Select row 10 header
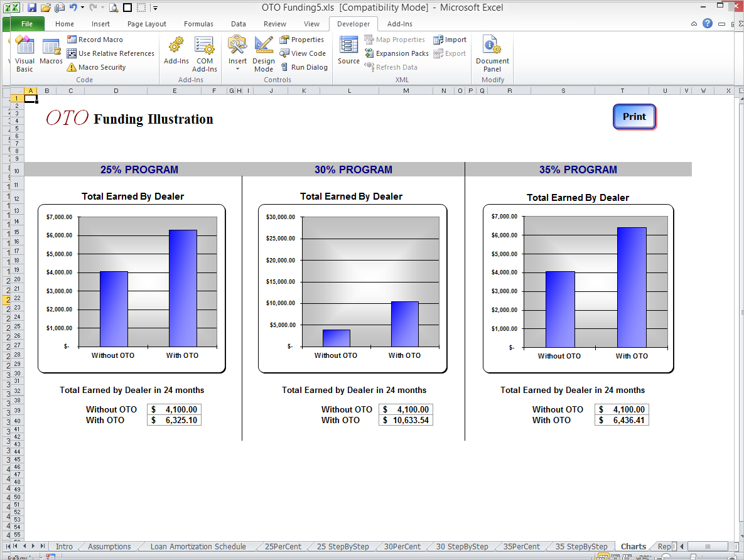744x560 pixels. coord(16,171)
